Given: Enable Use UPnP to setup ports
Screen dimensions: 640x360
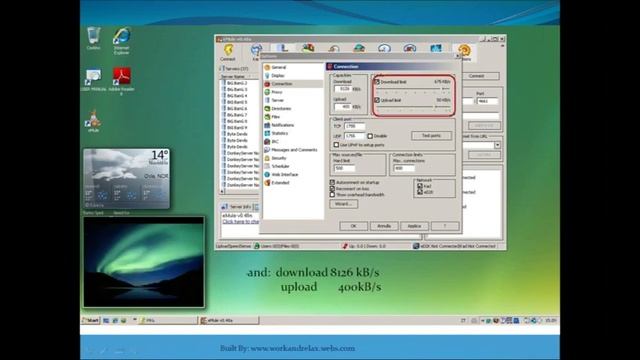Looking at the screenshot, I should pyautogui.click(x=336, y=145).
